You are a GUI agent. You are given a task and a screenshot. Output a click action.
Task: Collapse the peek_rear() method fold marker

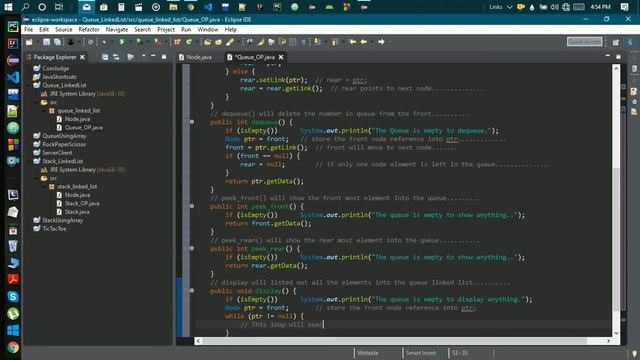(192, 248)
